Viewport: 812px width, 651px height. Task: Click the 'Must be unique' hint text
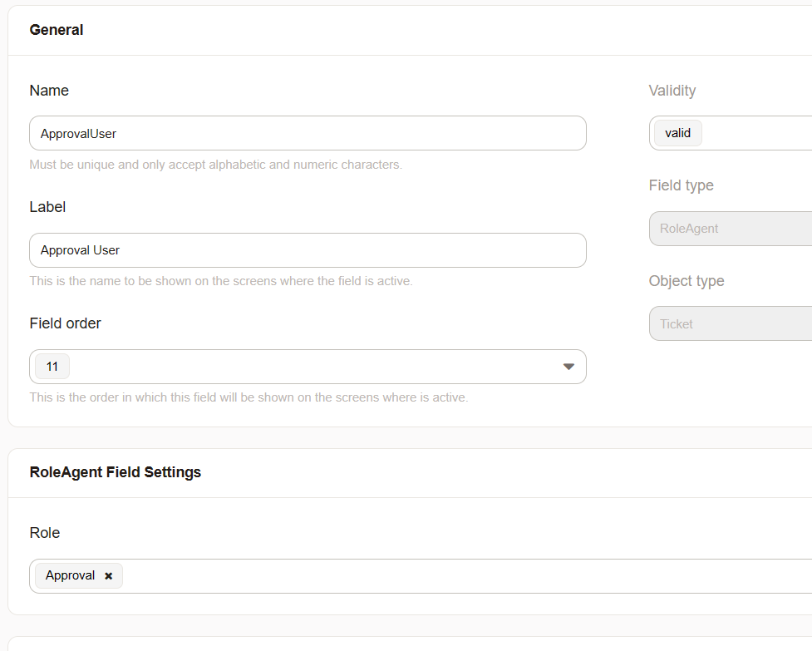(x=216, y=165)
